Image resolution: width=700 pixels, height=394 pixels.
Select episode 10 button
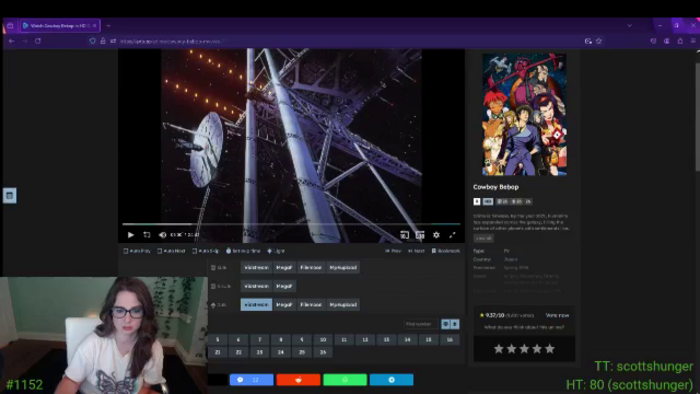[323, 340]
